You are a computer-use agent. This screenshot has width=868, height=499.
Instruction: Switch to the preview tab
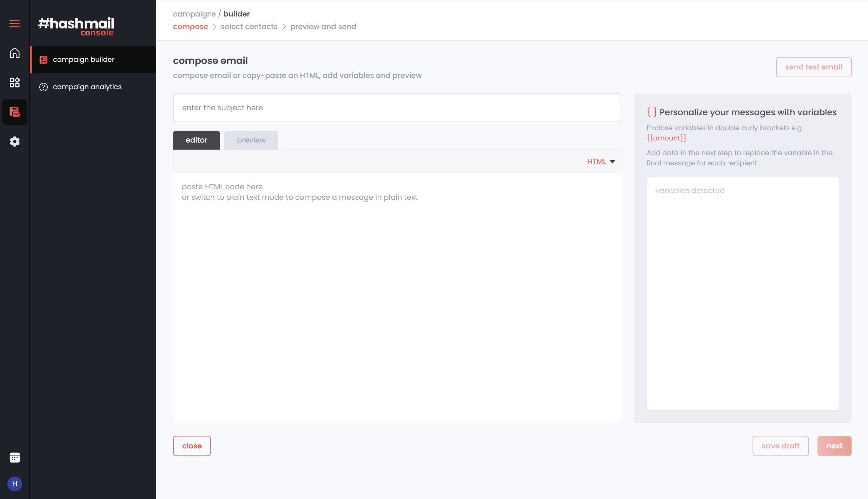(251, 140)
